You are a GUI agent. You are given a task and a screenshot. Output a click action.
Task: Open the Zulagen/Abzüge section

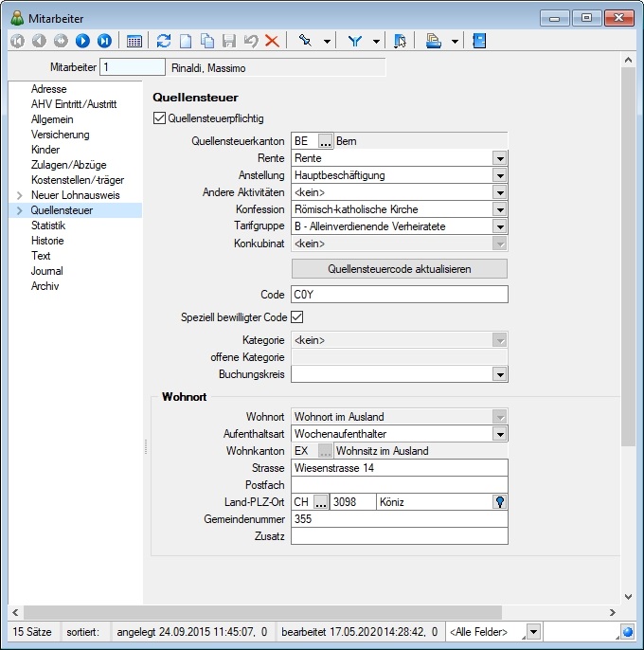pos(69,165)
